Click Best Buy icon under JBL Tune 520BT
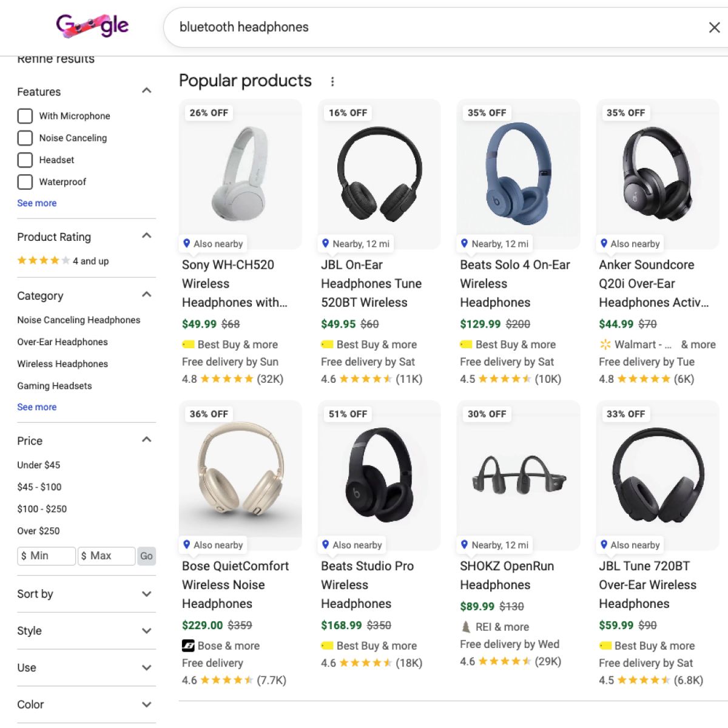The height and width of the screenshot is (728, 728). (327, 345)
